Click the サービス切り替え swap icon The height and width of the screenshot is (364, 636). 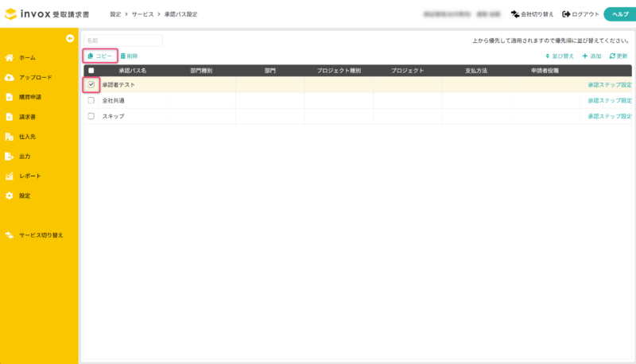click(10, 235)
